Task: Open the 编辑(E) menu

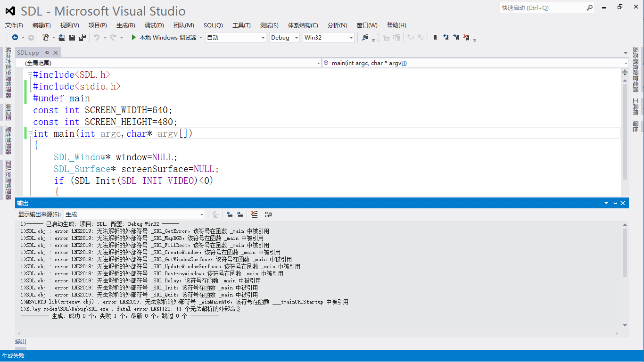Action: point(41,25)
